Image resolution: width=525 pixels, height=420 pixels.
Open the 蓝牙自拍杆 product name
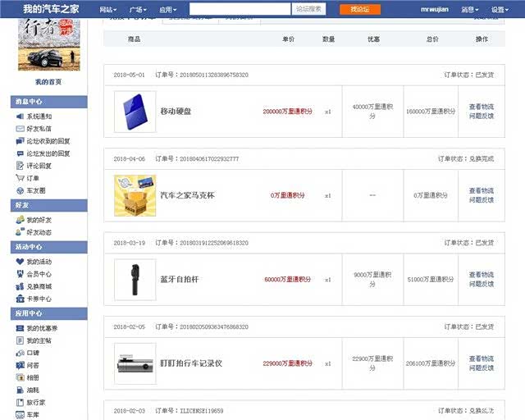point(180,280)
